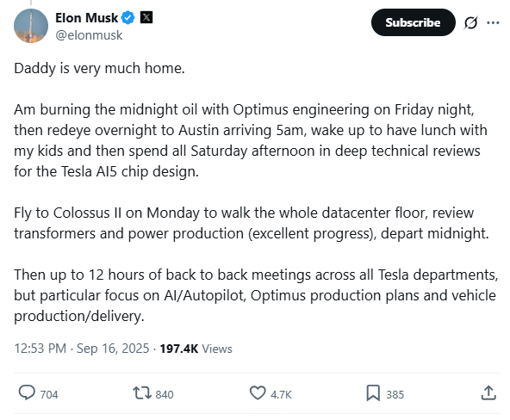Open the Grok explain-post icon
Viewport: 510px width, 420px height.
click(x=470, y=22)
